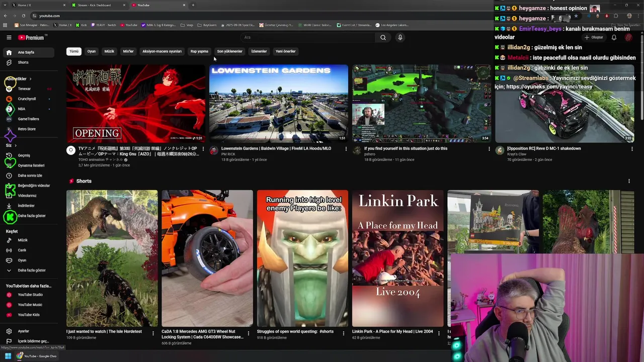
Task: Open the TEASY - Twitch bookmark
Action: click(104, 25)
